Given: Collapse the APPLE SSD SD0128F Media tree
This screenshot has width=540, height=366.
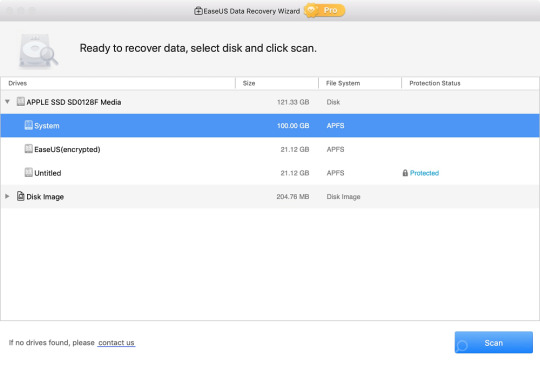Looking at the screenshot, I should [7, 102].
